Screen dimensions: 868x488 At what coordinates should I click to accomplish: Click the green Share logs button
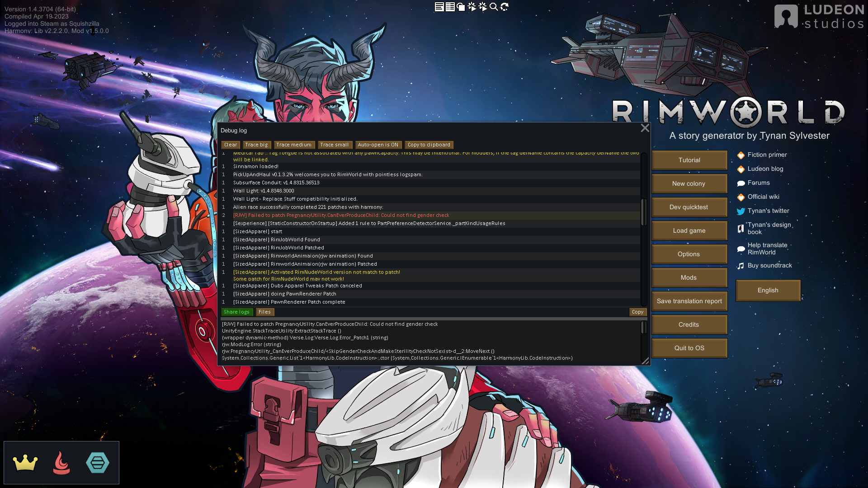(x=237, y=312)
